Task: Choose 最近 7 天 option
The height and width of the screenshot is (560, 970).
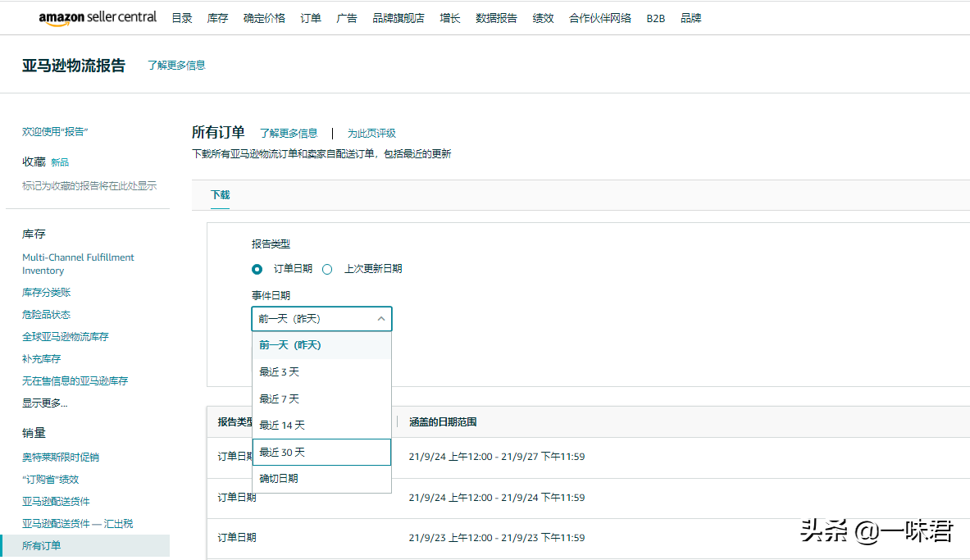Action: point(321,398)
